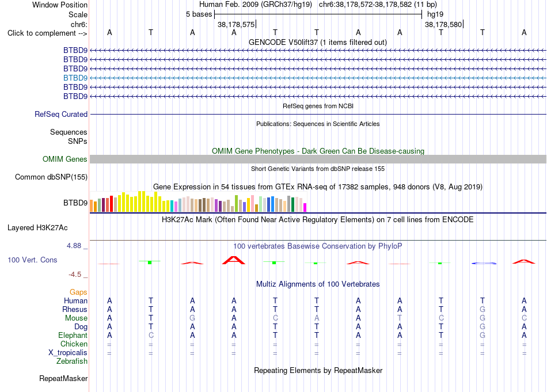Click the gray OMIM Genes item bar
Viewport: 547px width, 392px height.
click(x=318, y=159)
